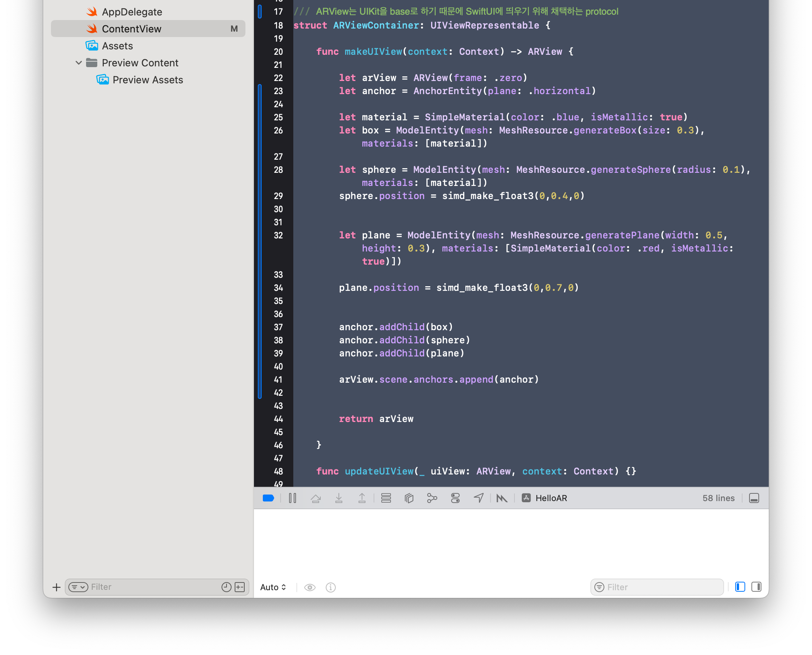Open the Auto variables scope dropdown

(273, 587)
